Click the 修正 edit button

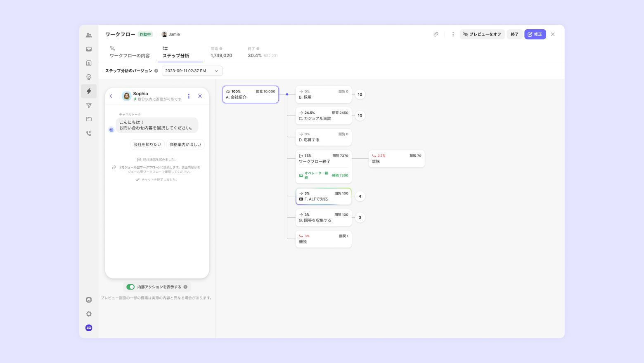[535, 34]
